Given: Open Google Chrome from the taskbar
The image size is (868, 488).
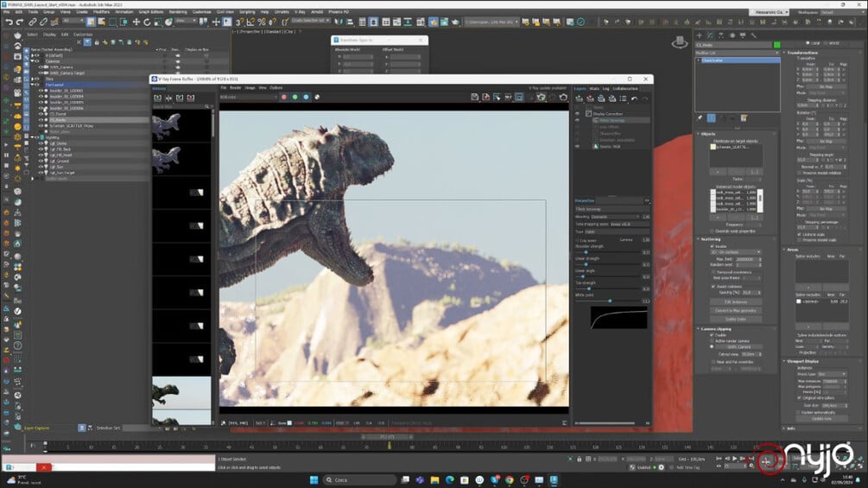Looking at the screenshot, I should coord(510,479).
